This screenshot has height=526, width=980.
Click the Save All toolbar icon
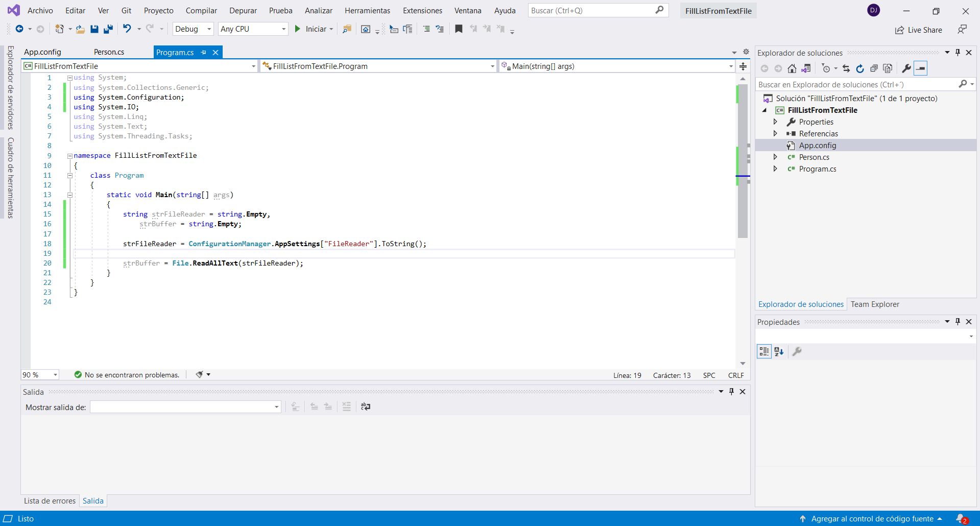pyautogui.click(x=108, y=29)
